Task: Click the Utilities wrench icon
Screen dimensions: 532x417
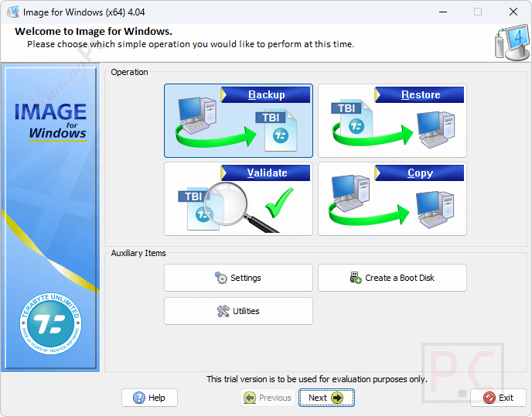Action: click(223, 311)
